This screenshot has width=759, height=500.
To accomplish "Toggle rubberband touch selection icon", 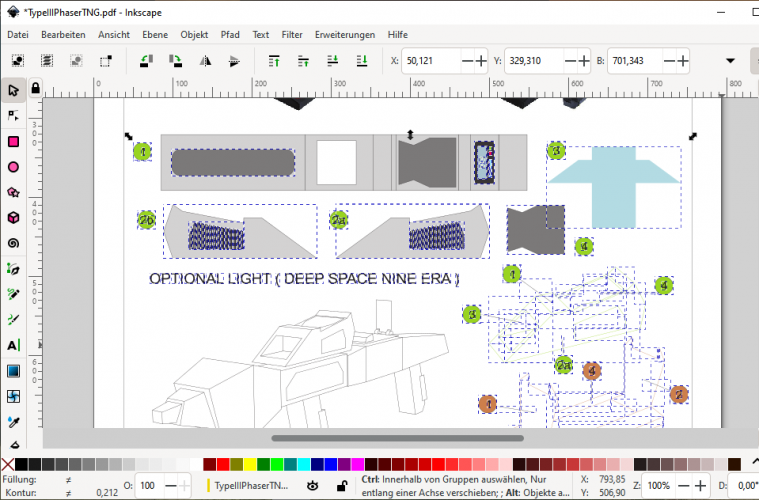I will 106,61.
